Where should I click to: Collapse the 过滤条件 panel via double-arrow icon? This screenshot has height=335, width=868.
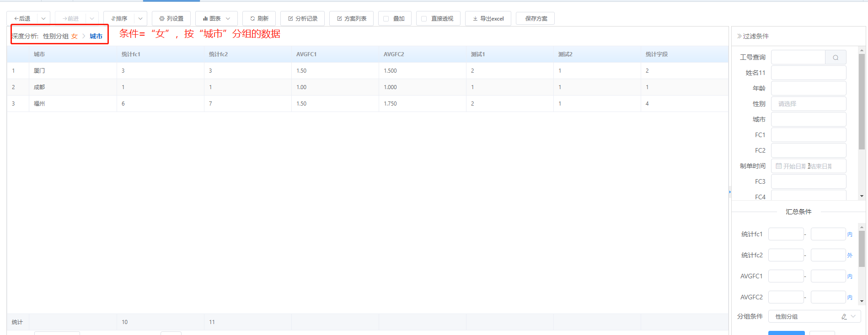point(739,36)
